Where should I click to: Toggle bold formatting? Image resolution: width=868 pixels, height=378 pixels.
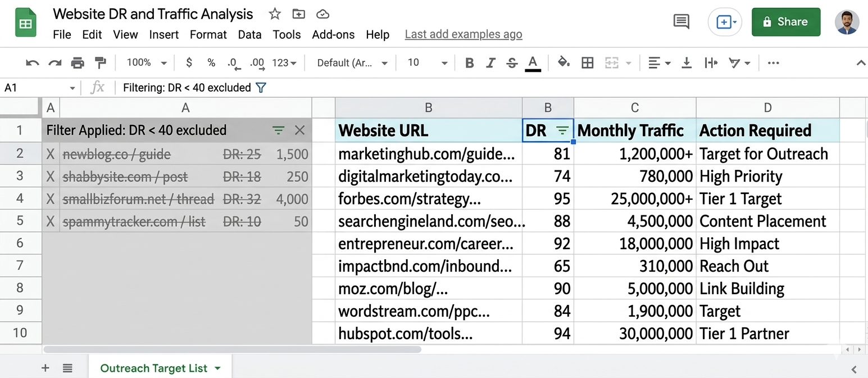point(469,62)
